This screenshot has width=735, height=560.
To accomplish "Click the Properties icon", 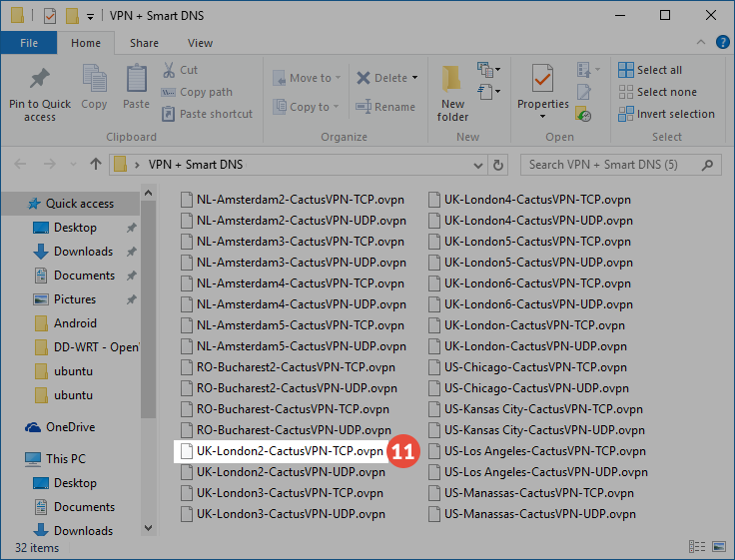I will (x=543, y=78).
